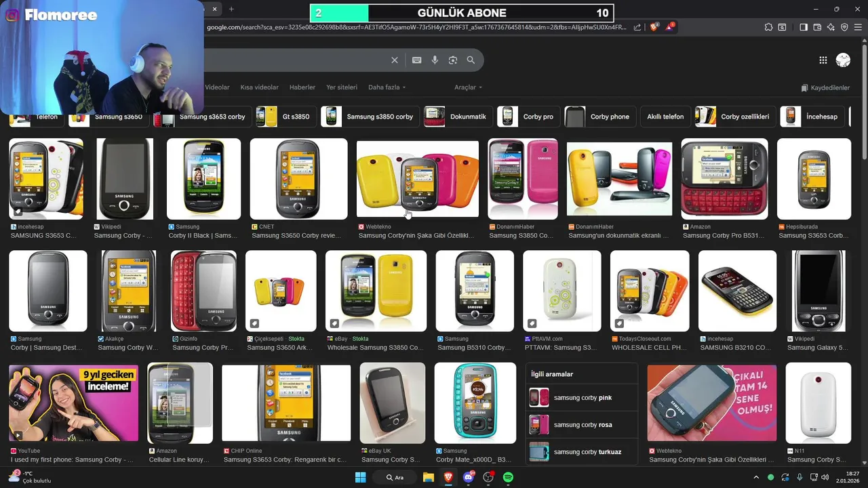Open Brave Shields lion icon
868x488 pixels.
(654, 27)
